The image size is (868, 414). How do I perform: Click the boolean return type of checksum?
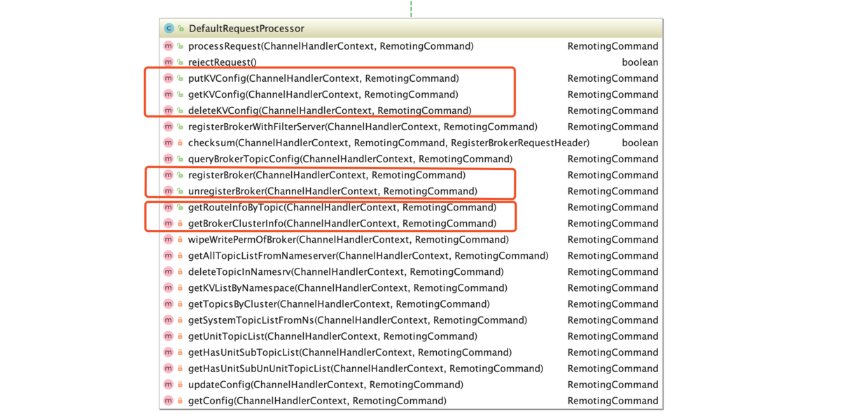640,143
